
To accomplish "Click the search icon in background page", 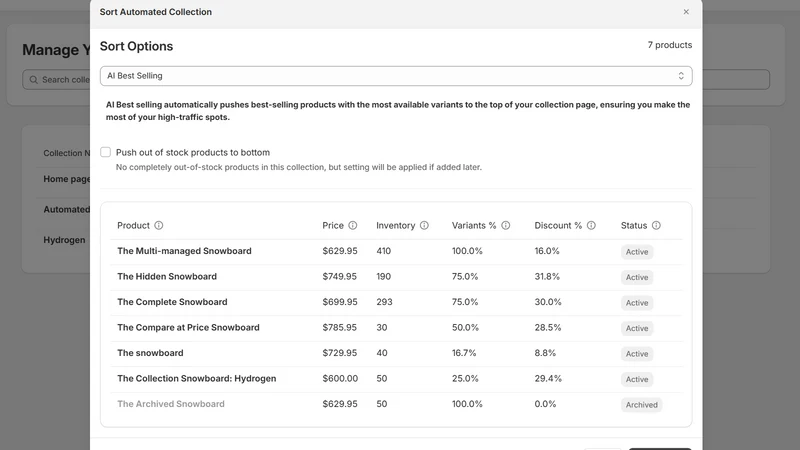I will pos(34,80).
